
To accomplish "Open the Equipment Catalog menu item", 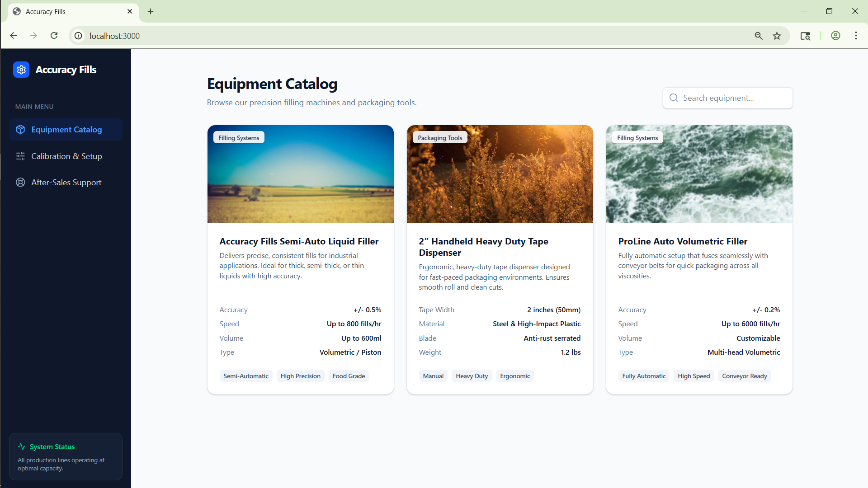I will (x=66, y=130).
